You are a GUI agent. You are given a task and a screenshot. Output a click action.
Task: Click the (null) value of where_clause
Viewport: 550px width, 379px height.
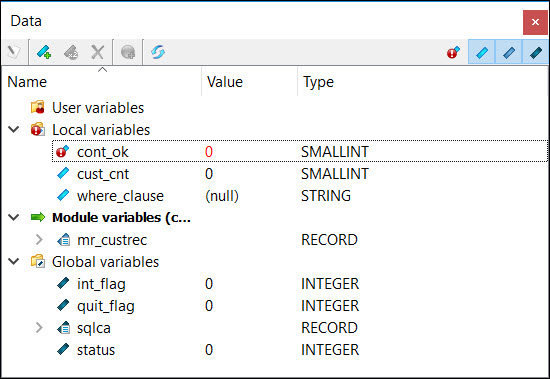(222, 196)
